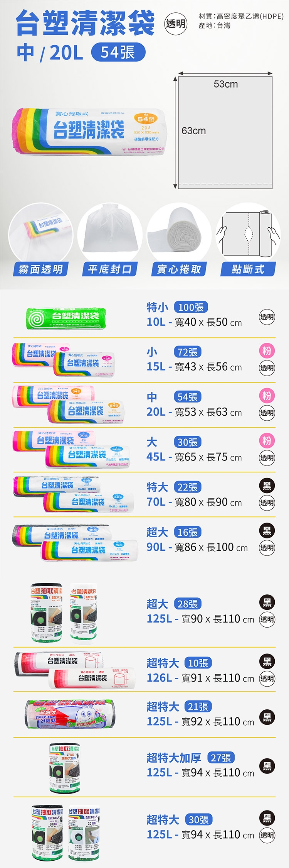Click the black 黑 badge in the 70L row
Screen dimensions: 289x868
tap(267, 486)
